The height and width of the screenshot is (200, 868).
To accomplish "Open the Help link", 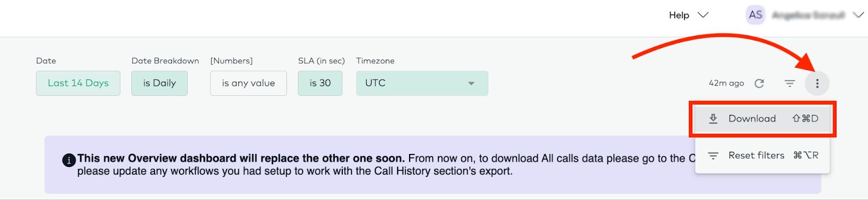I will tap(679, 15).
